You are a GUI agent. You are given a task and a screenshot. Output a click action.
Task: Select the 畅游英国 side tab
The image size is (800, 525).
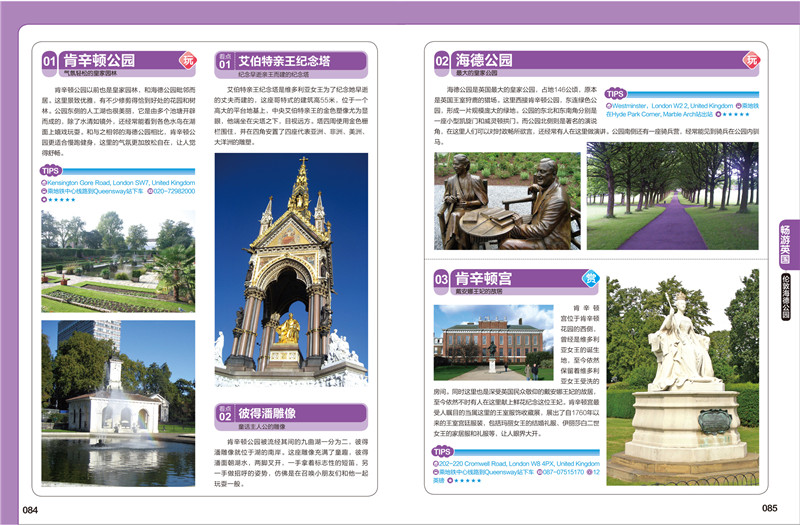coord(785,244)
